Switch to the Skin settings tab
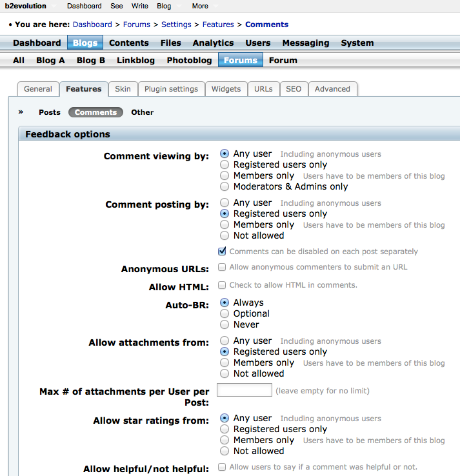The height and width of the screenshot is (476, 460). tap(123, 89)
